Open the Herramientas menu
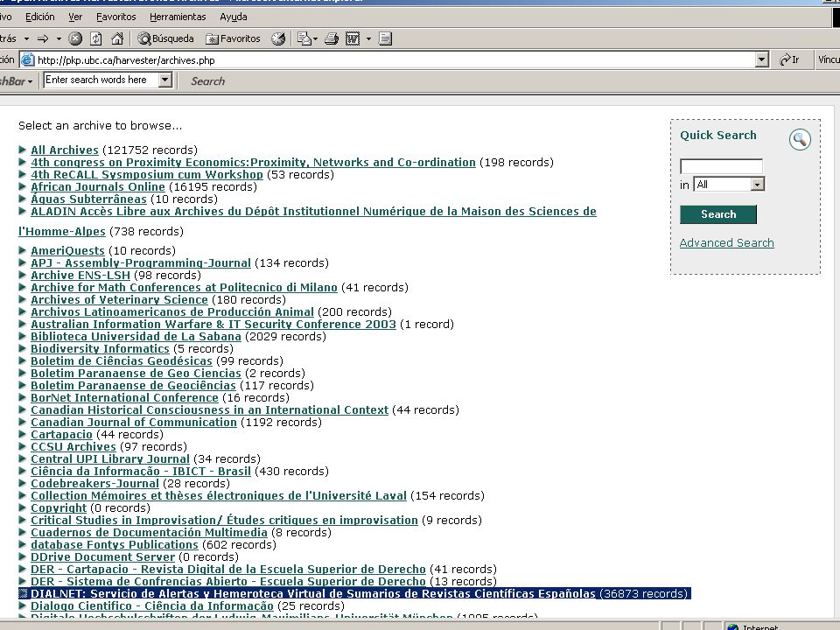 click(x=178, y=17)
